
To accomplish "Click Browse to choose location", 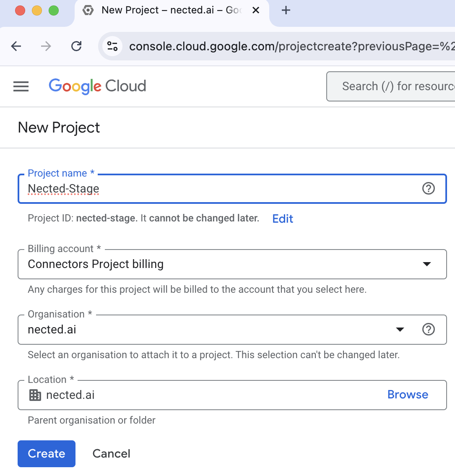I will [408, 395].
